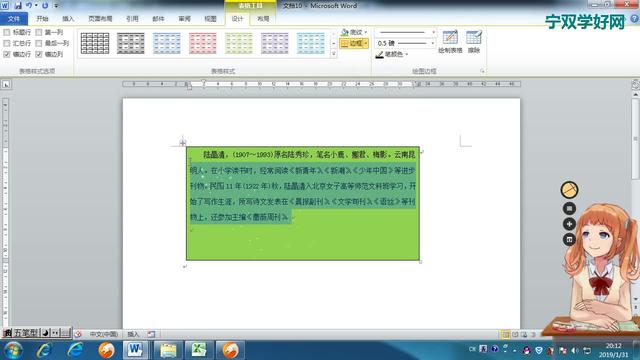Uncheck the 镶边列 (Banded Columns) checkbox
The image size is (640, 360).
click(x=39, y=54)
